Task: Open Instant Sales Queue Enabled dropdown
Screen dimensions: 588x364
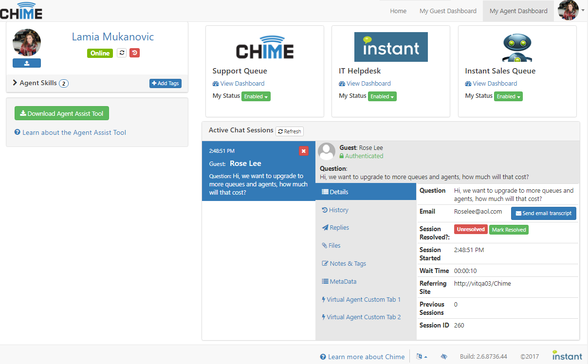Action: pos(508,96)
